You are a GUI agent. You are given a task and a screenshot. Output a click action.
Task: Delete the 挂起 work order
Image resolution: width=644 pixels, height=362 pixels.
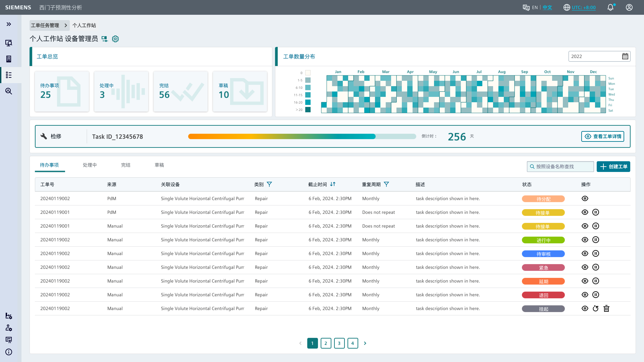pos(606,308)
